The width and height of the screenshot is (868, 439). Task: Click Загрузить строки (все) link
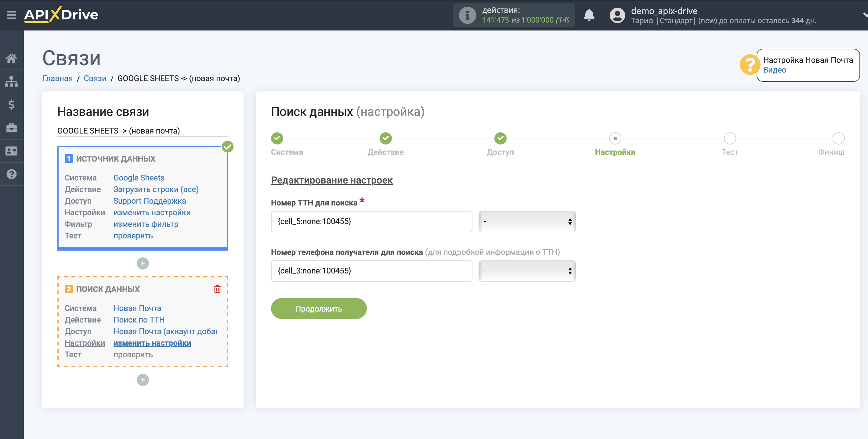pos(156,189)
